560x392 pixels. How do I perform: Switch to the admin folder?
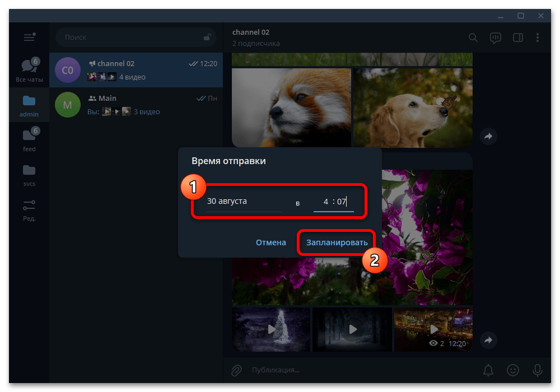[29, 105]
